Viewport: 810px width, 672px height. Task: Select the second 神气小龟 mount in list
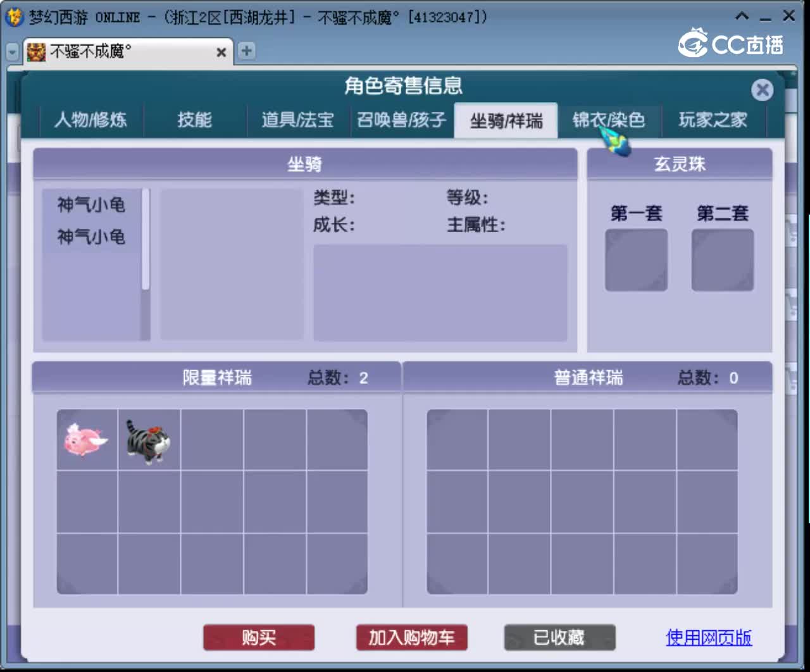tap(91, 237)
